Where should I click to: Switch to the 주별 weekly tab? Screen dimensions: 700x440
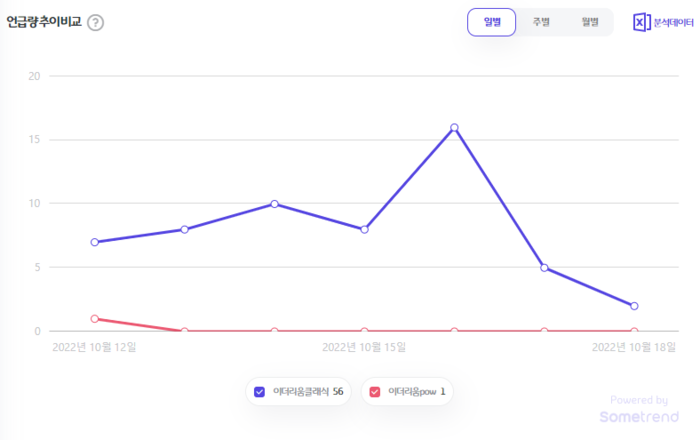click(x=541, y=22)
